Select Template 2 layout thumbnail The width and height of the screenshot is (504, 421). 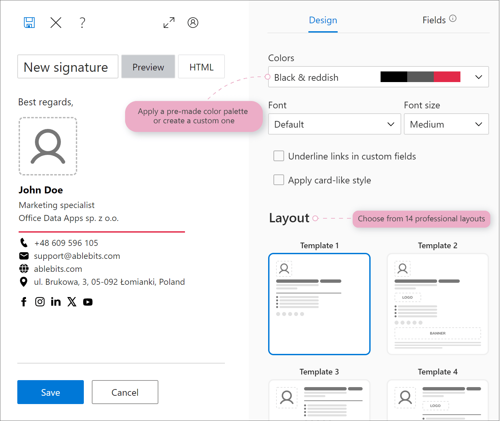[438, 304]
